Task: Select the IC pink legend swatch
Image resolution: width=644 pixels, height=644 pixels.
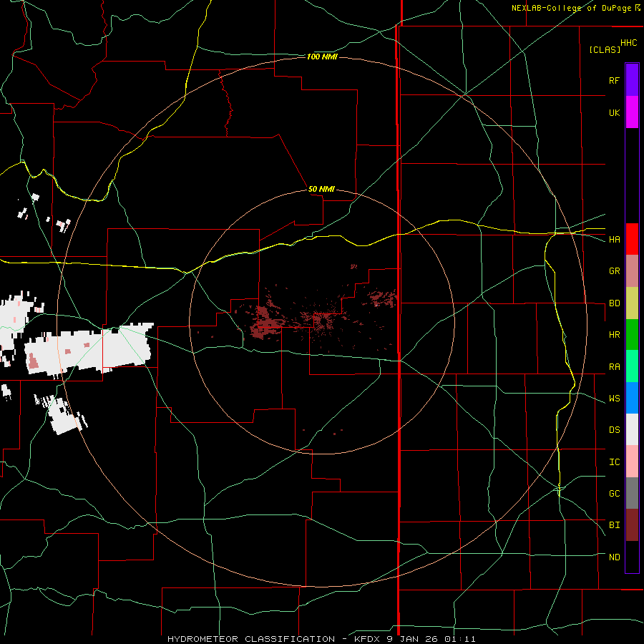Action: point(632,462)
